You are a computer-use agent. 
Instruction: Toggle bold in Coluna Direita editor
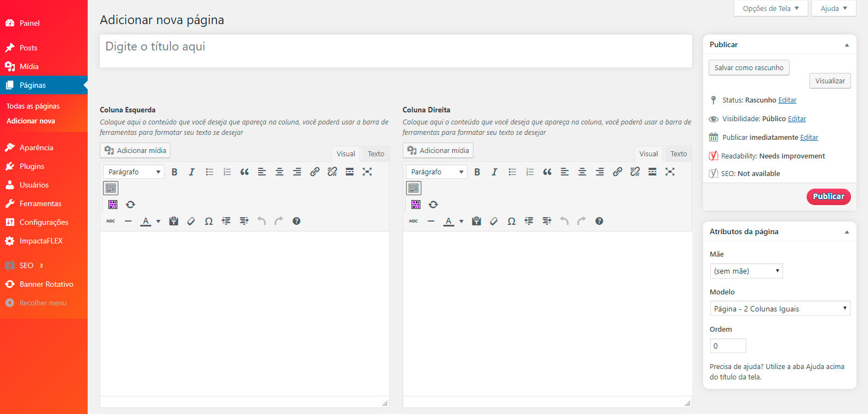click(477, 172)
